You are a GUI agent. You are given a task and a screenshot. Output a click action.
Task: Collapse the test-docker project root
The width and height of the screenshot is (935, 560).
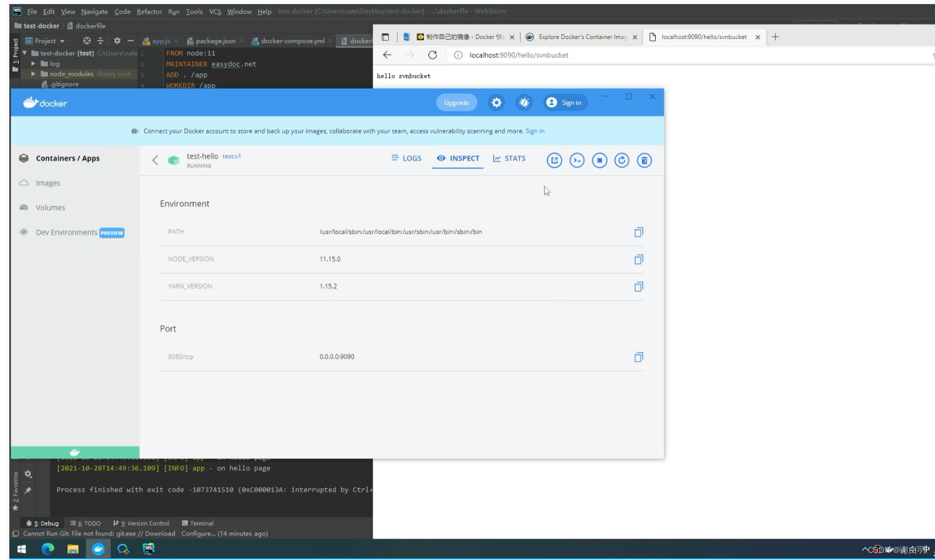(x=24, y=53)
